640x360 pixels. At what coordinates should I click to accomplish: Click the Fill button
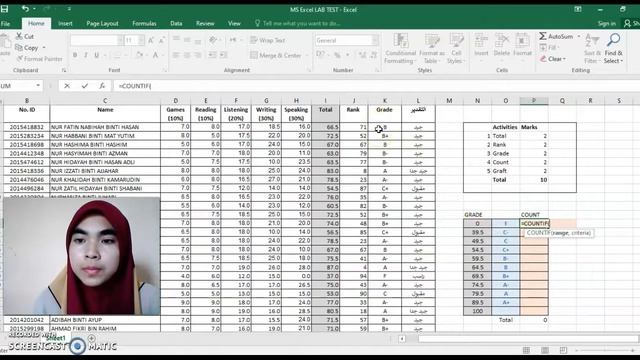(549, 47)
